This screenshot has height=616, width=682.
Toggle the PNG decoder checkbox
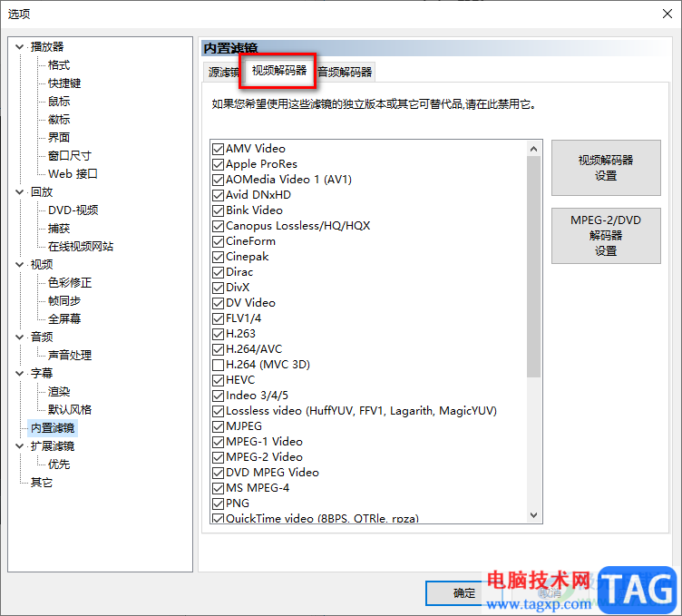[x=218, y=504]
